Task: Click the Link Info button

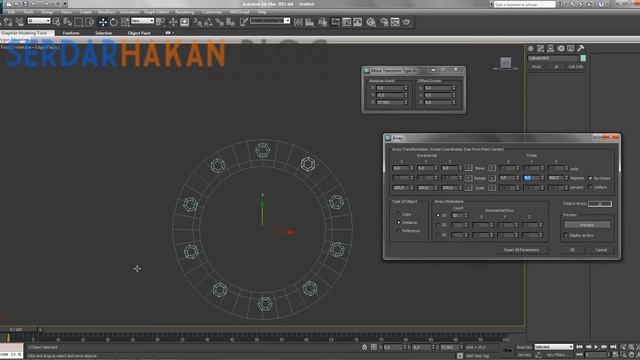Action: [576, 67]
